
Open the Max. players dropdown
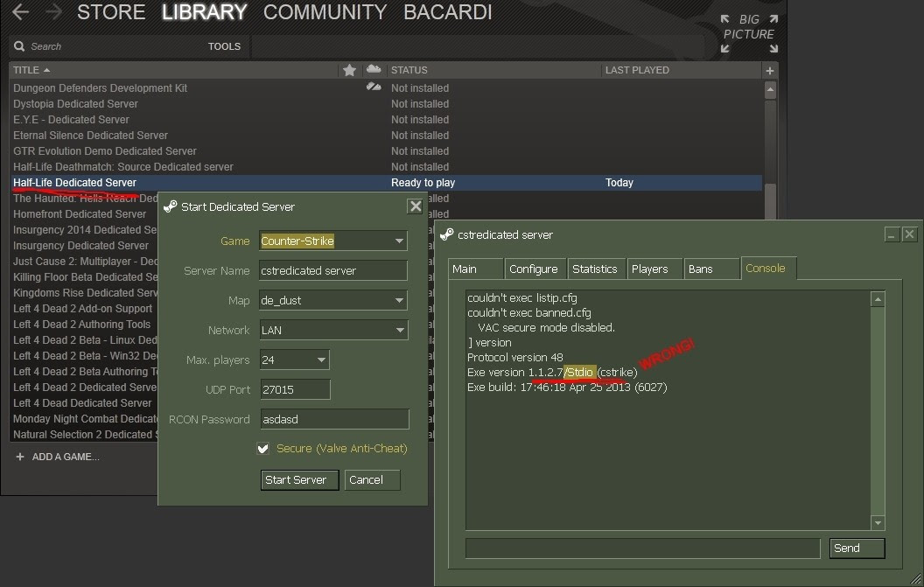coord(295,360)
